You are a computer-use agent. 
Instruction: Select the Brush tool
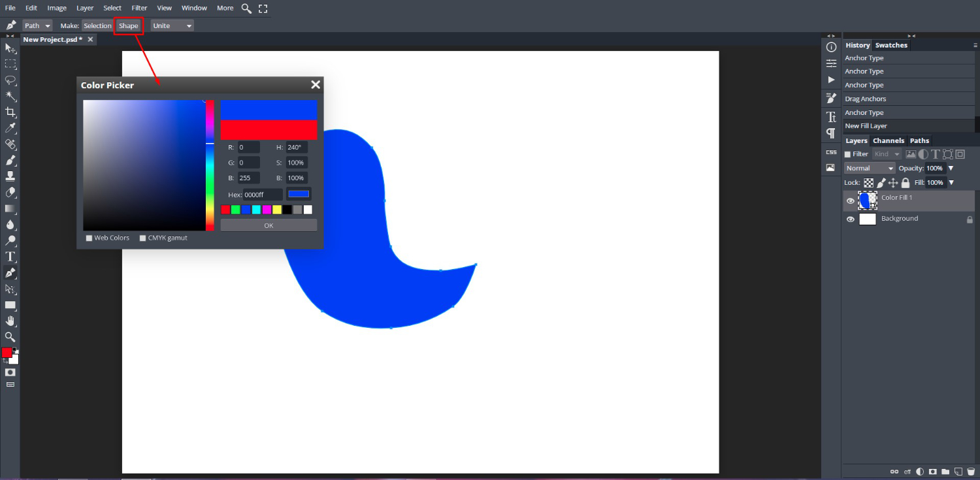10,160
